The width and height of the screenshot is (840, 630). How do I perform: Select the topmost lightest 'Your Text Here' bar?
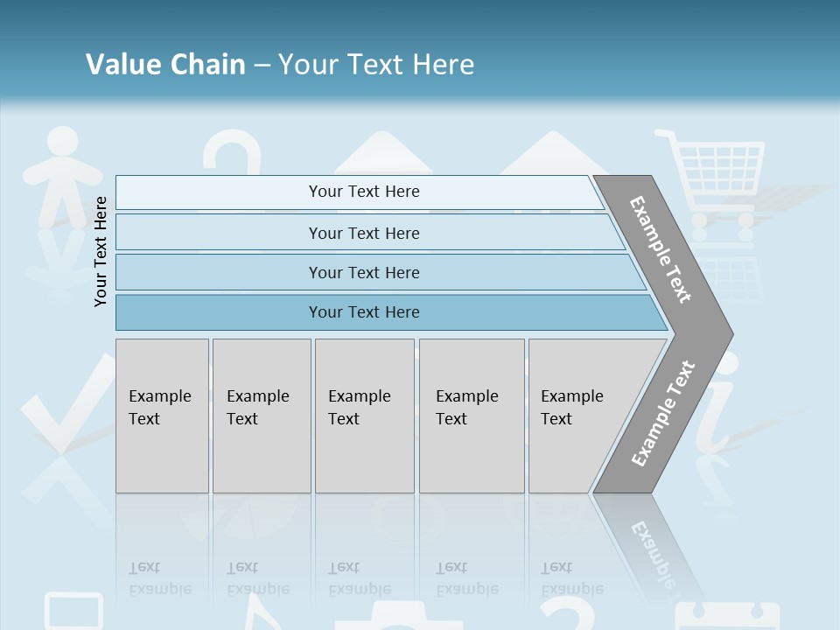click(x=363, y=192)
